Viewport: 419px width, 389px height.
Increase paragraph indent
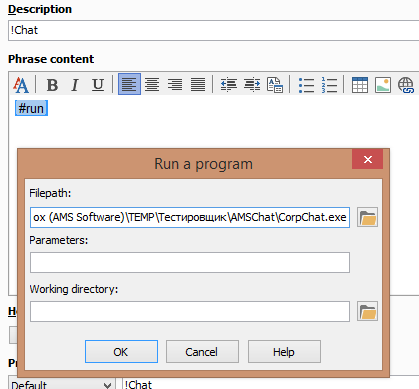point(252,84)
